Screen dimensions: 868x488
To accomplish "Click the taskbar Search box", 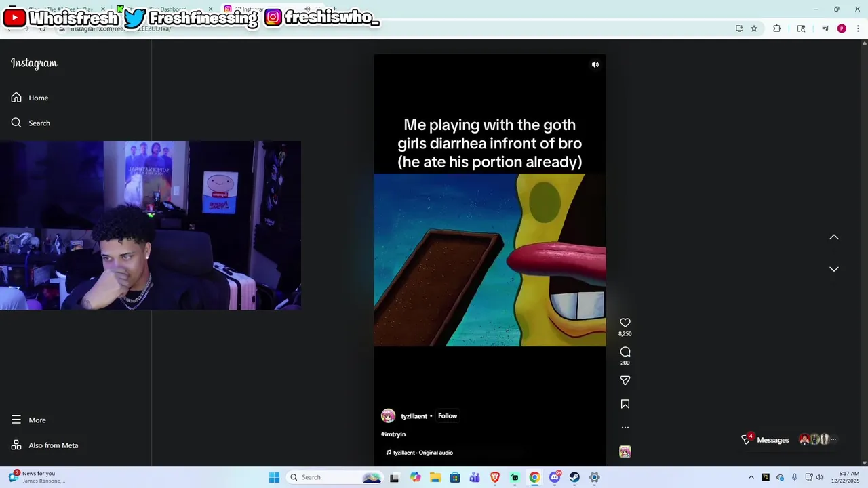I will coord(335,477).
